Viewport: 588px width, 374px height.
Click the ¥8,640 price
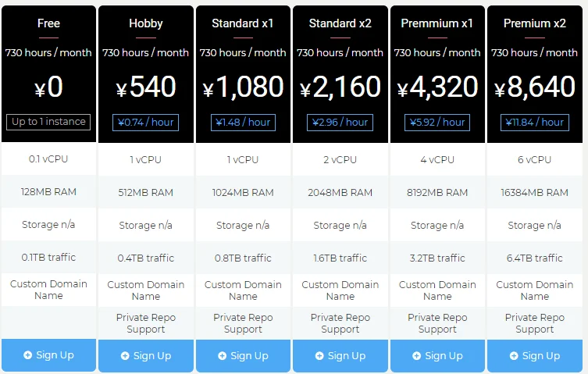534,87
